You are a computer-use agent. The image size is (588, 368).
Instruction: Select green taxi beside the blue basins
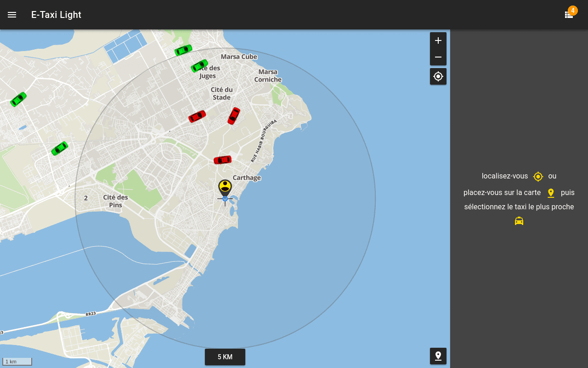pos(183,50)
